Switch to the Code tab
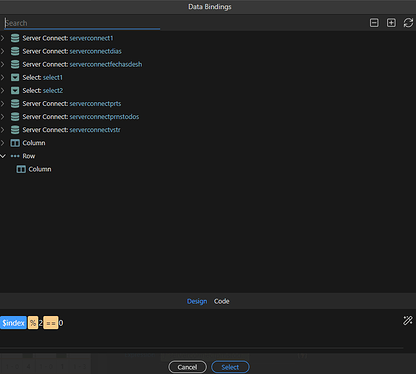This screenshot has width=416, height=374. (222, 301)
